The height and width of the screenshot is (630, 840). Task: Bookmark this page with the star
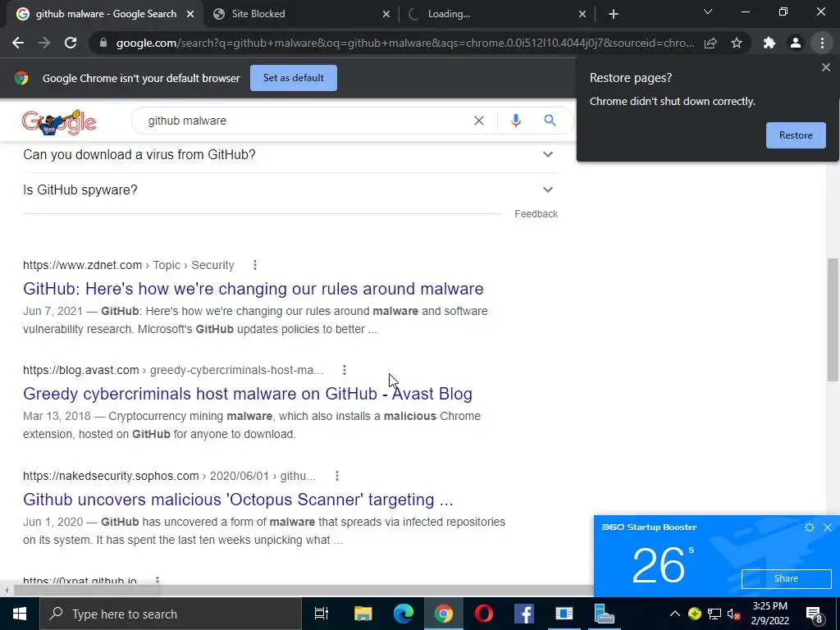point(737,43)
